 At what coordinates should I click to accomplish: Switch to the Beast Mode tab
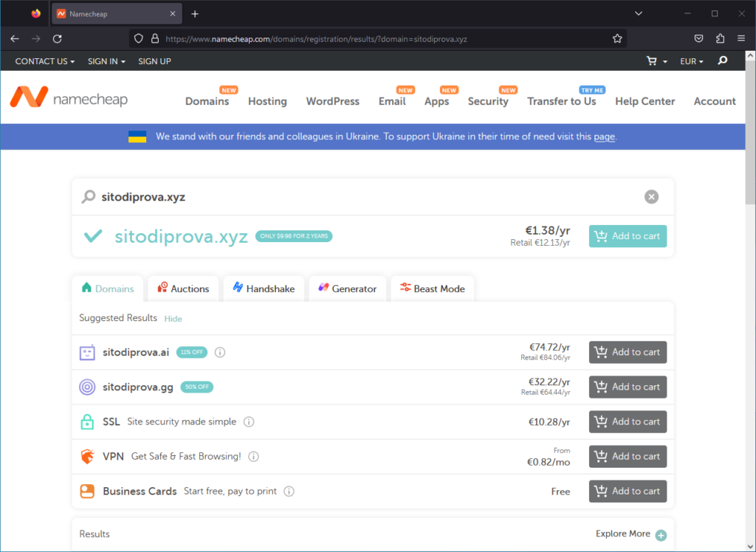pyautogui.click(x=433, y=289)
